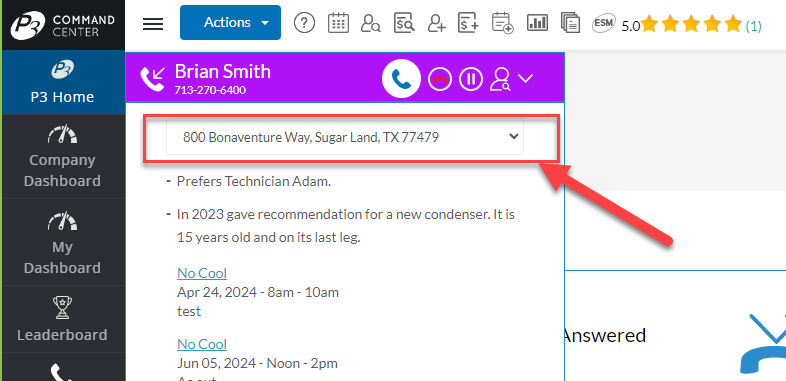The height and width of the screenshot is (381, 786).
Task: Select the 2023 new condenser recommendation note
Action: [x=346, y=226]
